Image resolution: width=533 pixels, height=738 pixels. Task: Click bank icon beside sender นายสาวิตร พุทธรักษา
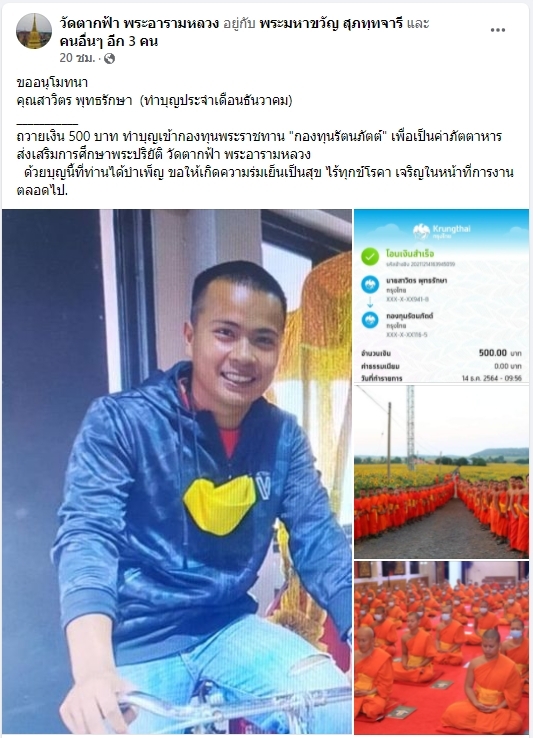(x=370, y=285)
